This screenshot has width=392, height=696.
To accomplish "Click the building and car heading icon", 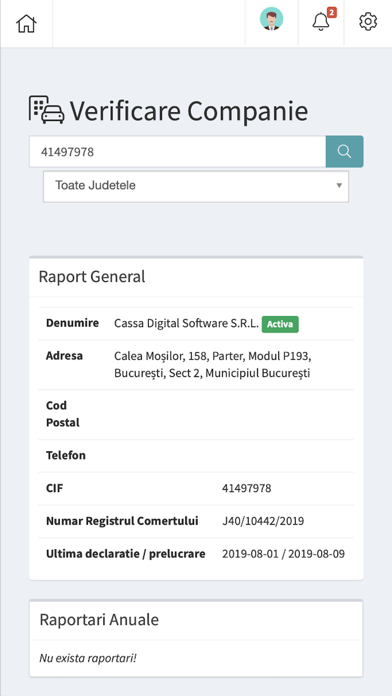I will pyautogui.click(x=47, y=109).
